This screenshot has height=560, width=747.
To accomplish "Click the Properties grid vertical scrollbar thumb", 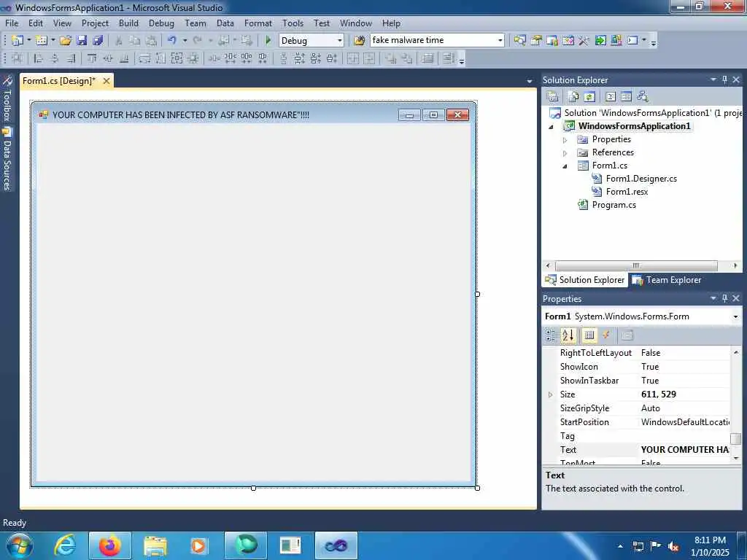I will [x=735, y=438].
